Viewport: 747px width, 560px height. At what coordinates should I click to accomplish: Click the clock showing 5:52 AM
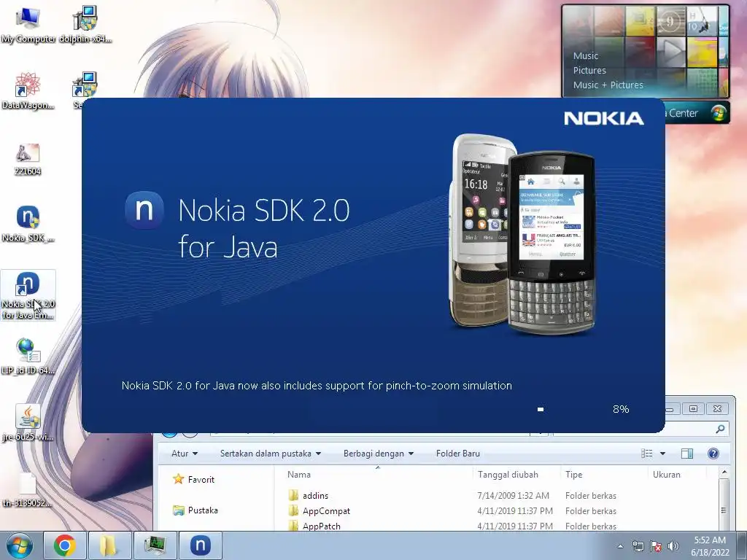tap(710, 540)
